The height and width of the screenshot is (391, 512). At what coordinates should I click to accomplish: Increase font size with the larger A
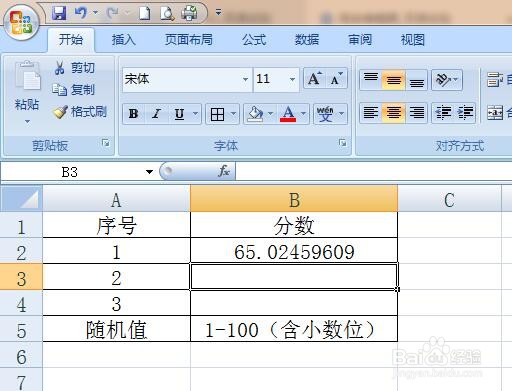click(314, 79)
